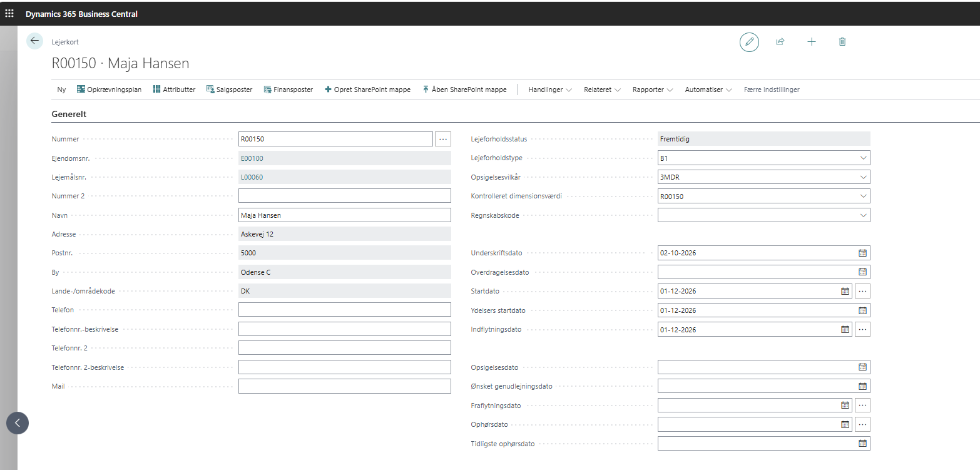Viewport: 980px width, 470px height.
Task: Open Regnskabskode dropdown arrow
Action: 864,215
